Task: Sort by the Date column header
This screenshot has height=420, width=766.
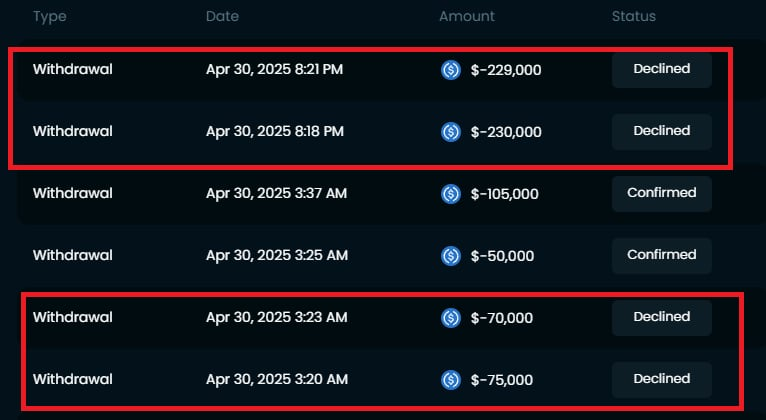Action: [x=222, y=17]
